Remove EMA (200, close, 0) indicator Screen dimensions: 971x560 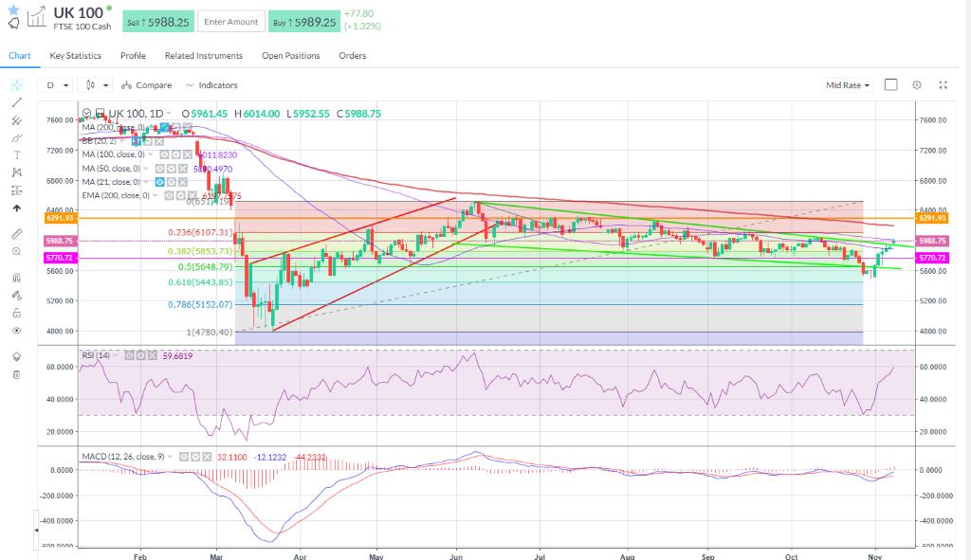pos(192,195)
